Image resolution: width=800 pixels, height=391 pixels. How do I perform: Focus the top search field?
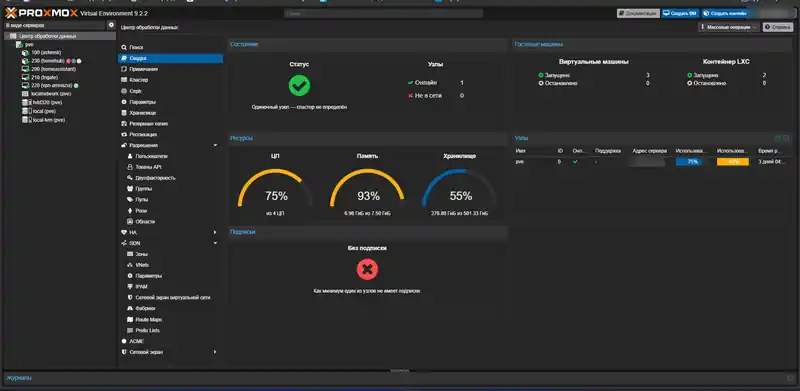pyautogui.click(x=383, y=14)
